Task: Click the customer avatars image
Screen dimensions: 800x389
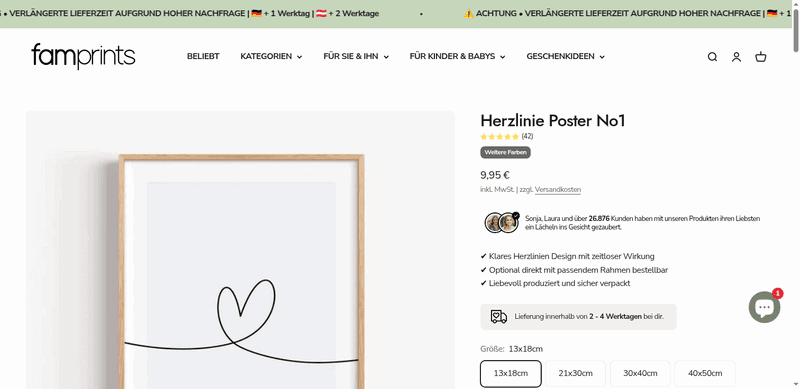Action: pyautogui.click(x=502, y=223)
